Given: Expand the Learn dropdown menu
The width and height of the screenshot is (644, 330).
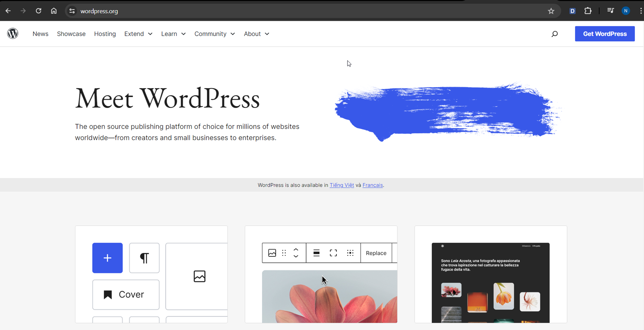Looking at the screenshot, I should tap(173, 34).
